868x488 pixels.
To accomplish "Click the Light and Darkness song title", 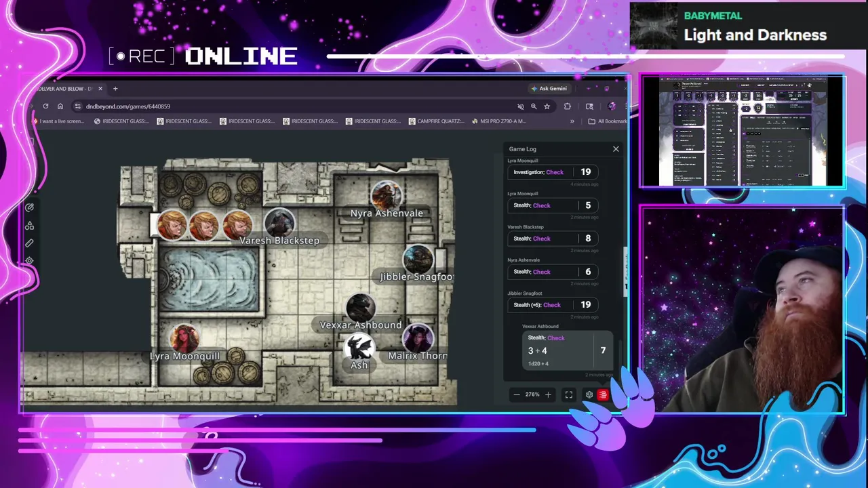I will pyautogui.click(x=755, y=35).
